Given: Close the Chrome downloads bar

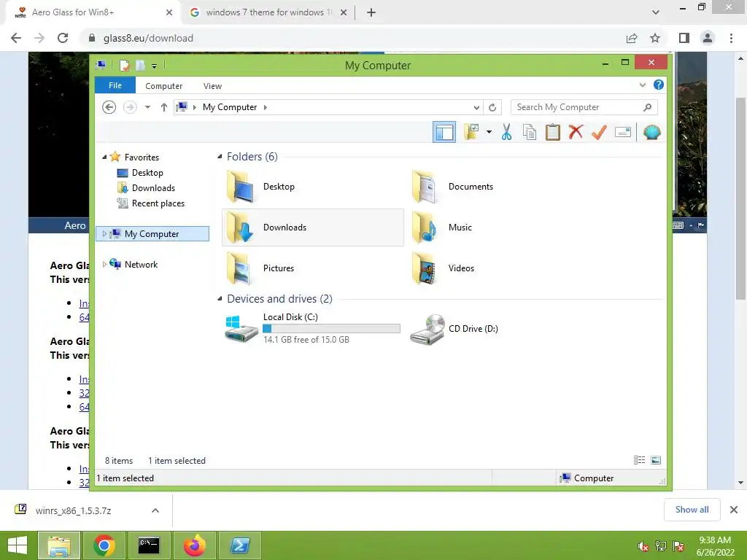Looking at the screenshot, I should tap(734, 510).
